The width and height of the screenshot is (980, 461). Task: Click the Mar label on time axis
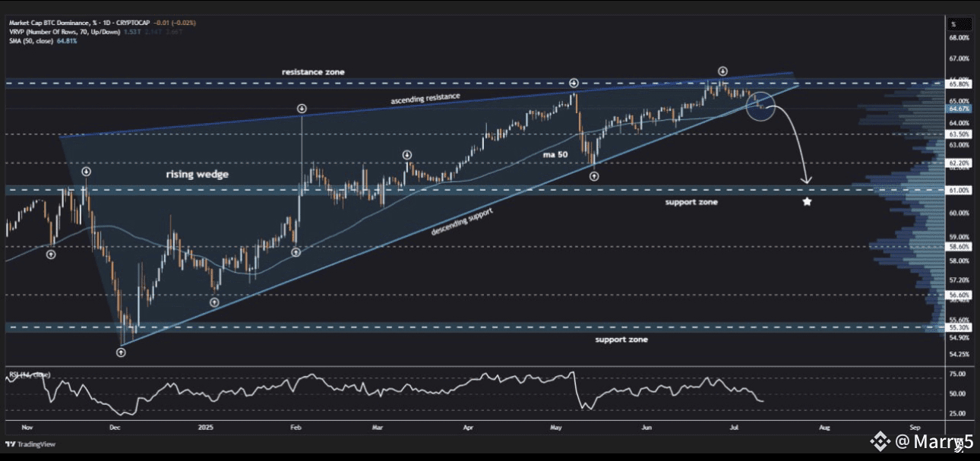[378, 427]
